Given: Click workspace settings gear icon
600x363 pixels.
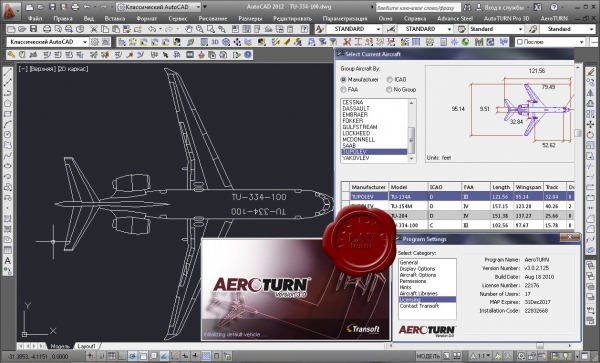Looking at the screenshot, I should (x=95, y=42).
